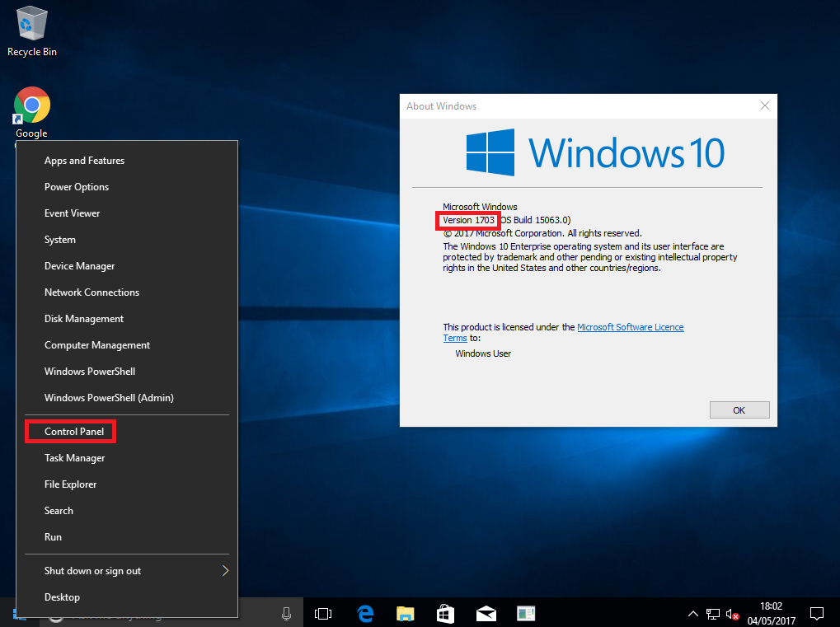Image resolution: width=840 pixels, height=627 pixels.
Task: Click Search in the Win+X menu
Action: click(127, 511)
